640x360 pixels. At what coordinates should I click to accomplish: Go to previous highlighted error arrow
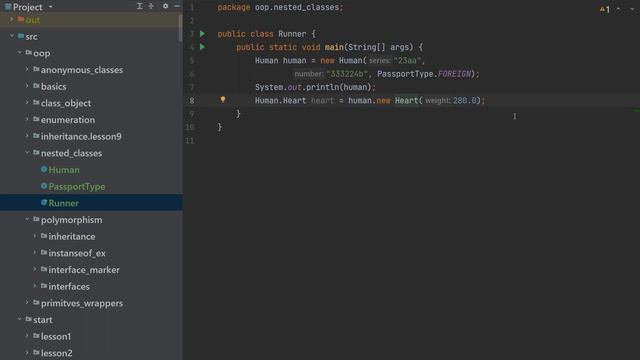coord(618,9)
